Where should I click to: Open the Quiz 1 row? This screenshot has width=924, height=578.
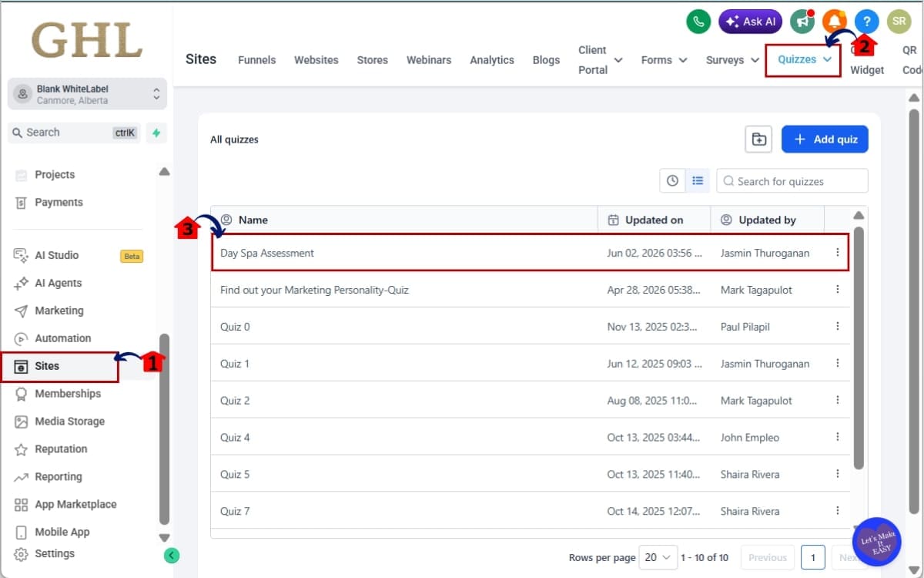click(x=531, y=364)
